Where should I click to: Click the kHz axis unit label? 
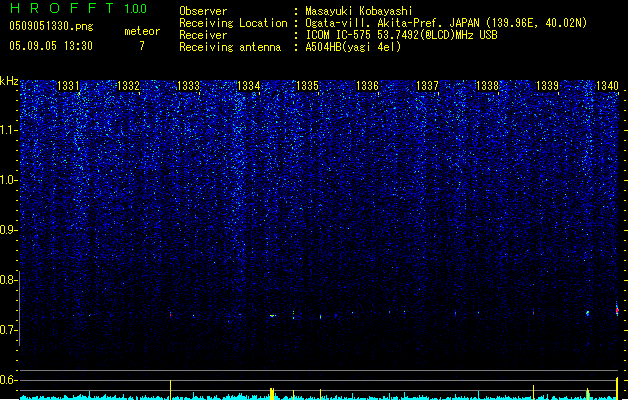click(x=9, y=81)
